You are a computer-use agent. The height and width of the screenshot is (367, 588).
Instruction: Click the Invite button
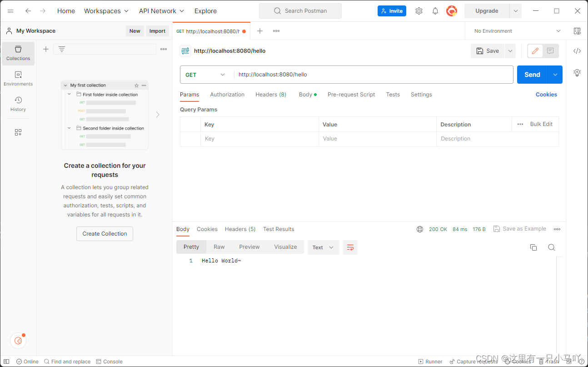pyautogui.click(x=392, y=11)
